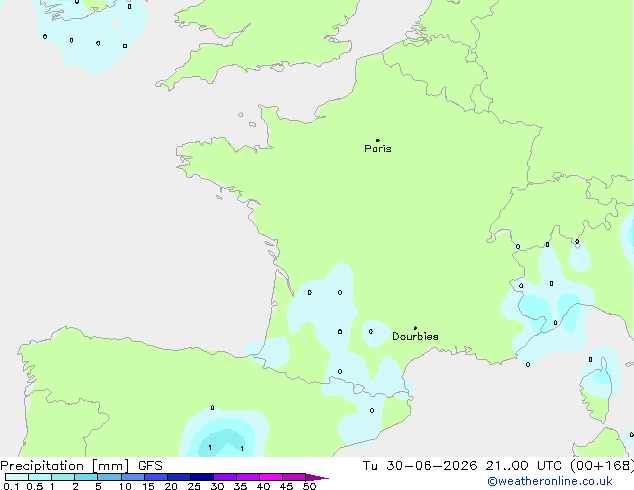Click the GFS model label
The width and height of the screenshot is (634, 490).
[x=150, y=466]
